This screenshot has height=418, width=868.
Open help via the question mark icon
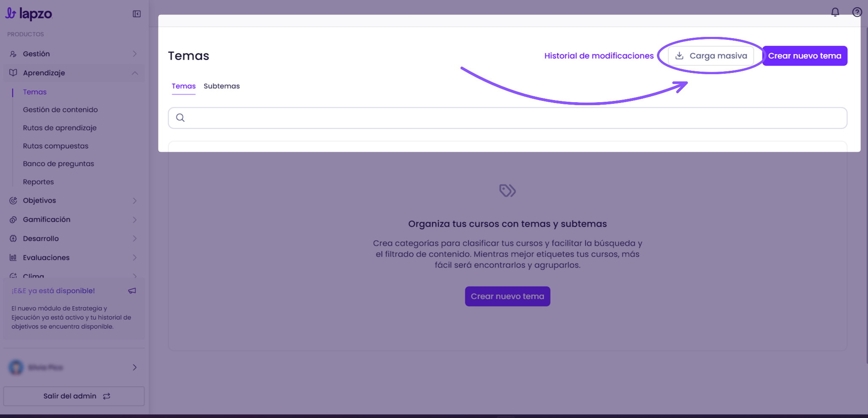click(x=857, y=12)
